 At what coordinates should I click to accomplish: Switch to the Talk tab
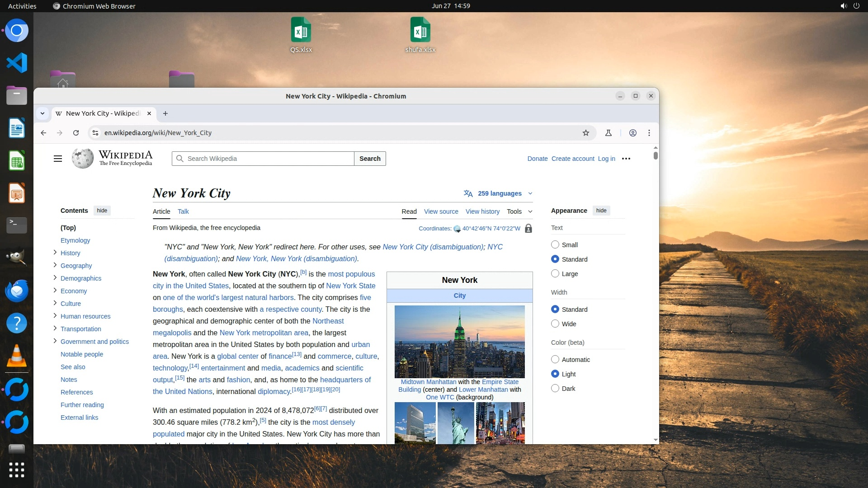(183, 211)
